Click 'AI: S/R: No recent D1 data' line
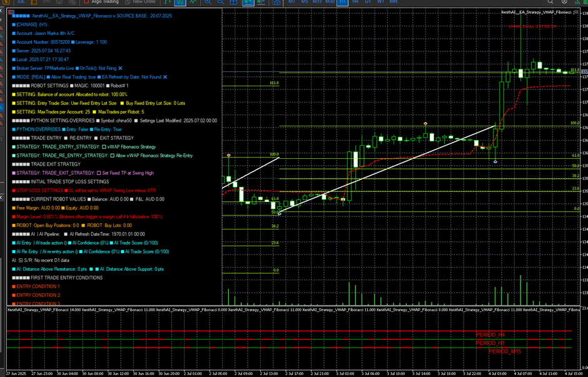 point(41,261)
